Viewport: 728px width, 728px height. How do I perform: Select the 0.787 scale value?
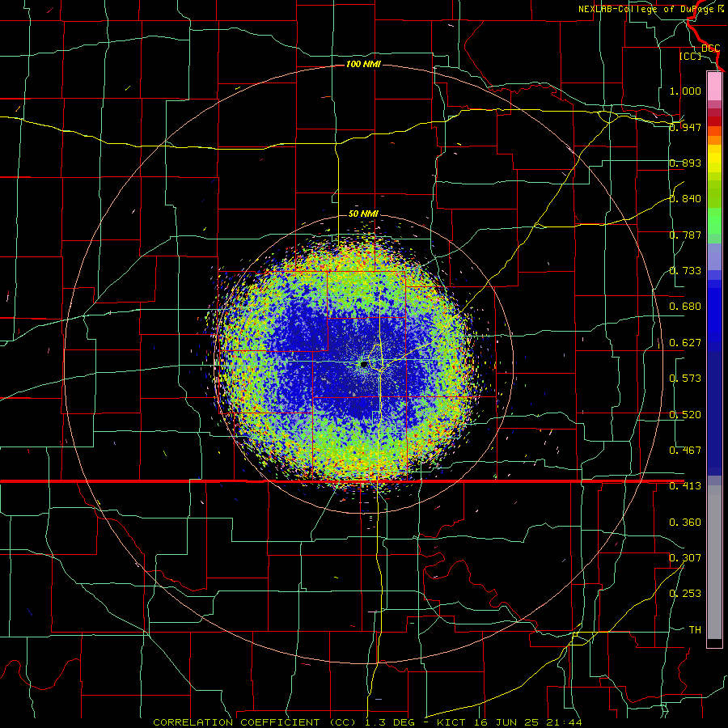(685, 235)
